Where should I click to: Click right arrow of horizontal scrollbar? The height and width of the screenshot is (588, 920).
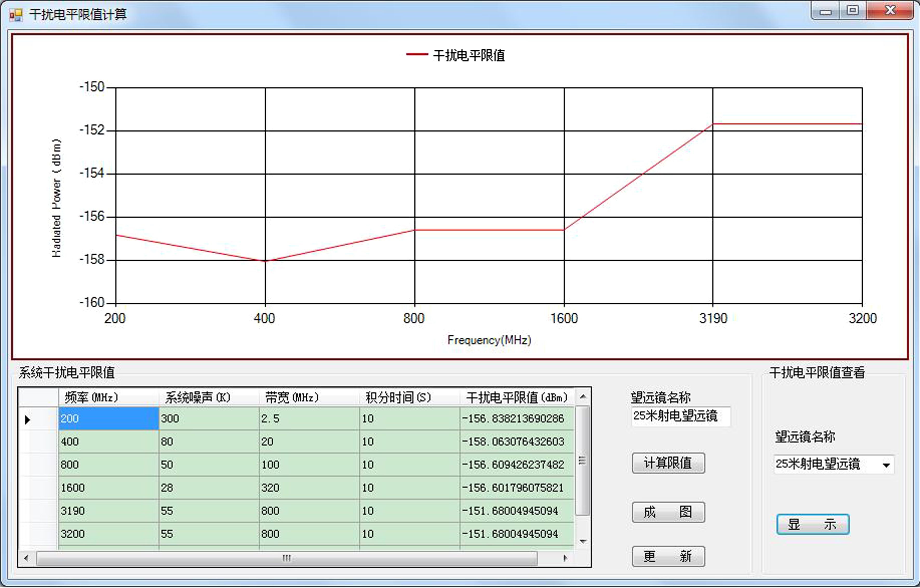click(x=565, y=558)
